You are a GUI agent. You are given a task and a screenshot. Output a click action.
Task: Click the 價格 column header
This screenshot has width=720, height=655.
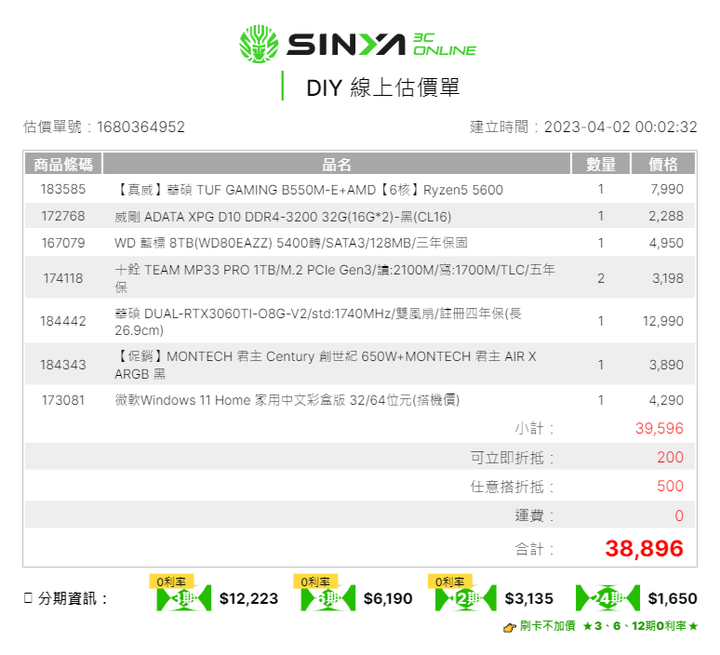point(663,164)
